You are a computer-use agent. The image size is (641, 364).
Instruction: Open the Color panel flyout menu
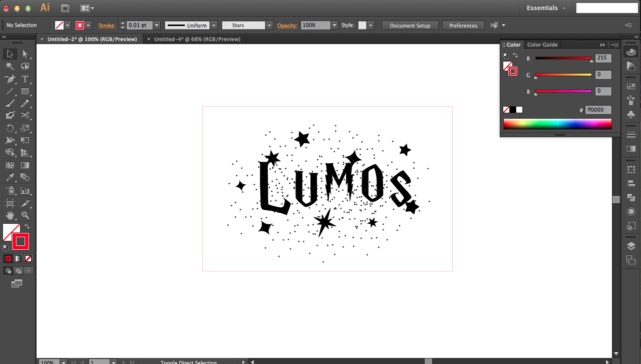click(615, 45)
